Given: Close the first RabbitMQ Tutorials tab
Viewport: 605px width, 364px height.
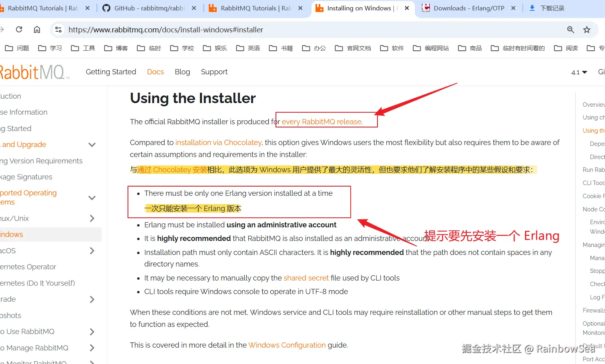Looking at the screenshot, I should (x=88, y=8).
